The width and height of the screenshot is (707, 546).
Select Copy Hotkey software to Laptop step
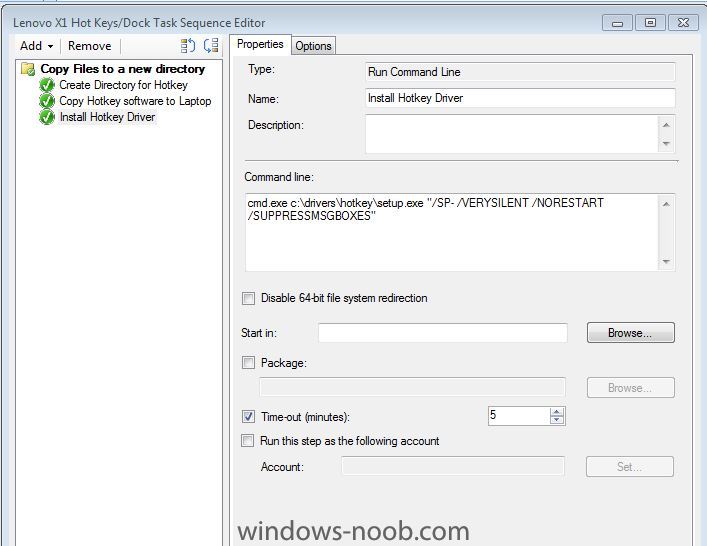(135, 101)
